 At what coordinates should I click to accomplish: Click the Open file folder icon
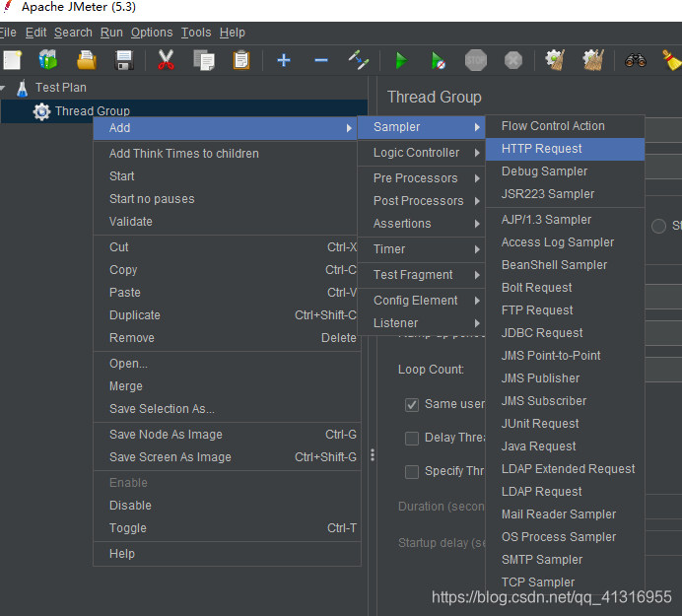87,60
